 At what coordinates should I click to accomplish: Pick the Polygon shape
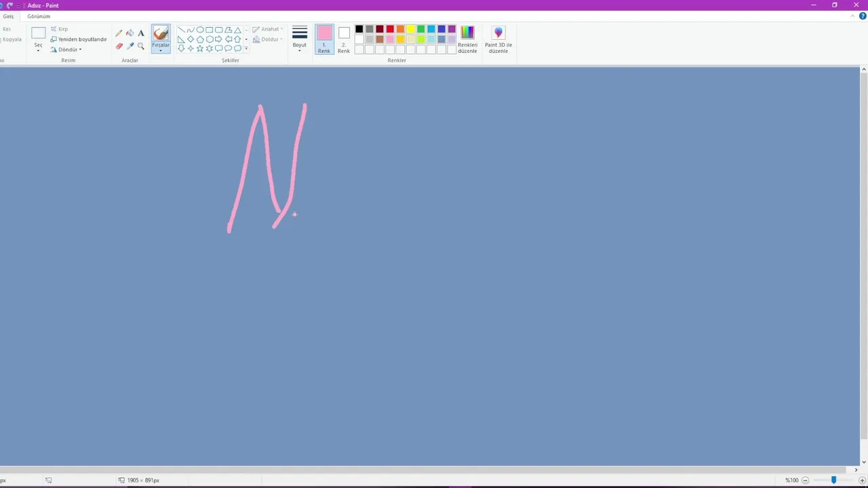[x=228, y=30]
